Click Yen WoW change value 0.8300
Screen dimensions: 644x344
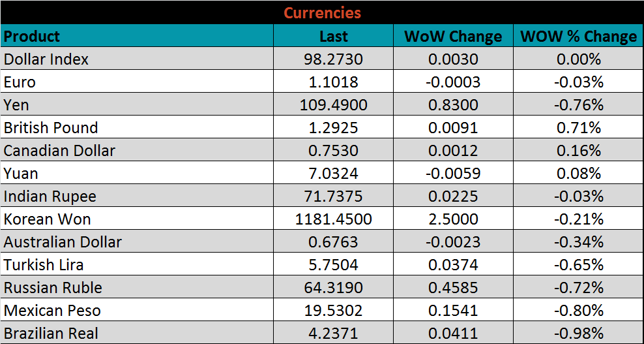(x=453, y=105)
